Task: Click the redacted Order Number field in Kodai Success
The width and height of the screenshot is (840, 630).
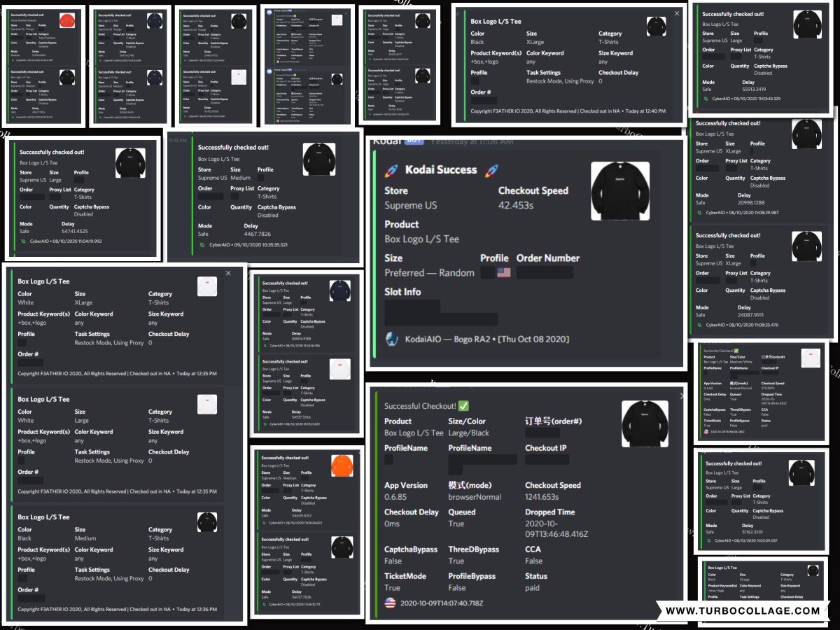Action: pyautogui.click(x=545, y=272)
